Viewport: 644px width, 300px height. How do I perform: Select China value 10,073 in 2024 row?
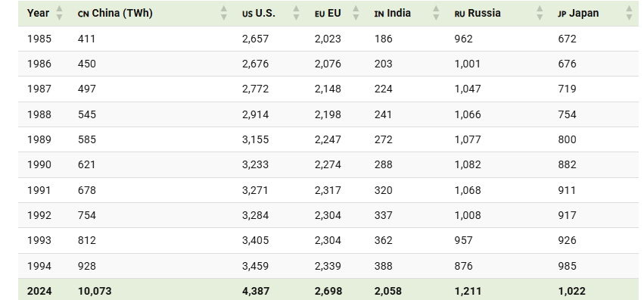[x=95, y=291]
